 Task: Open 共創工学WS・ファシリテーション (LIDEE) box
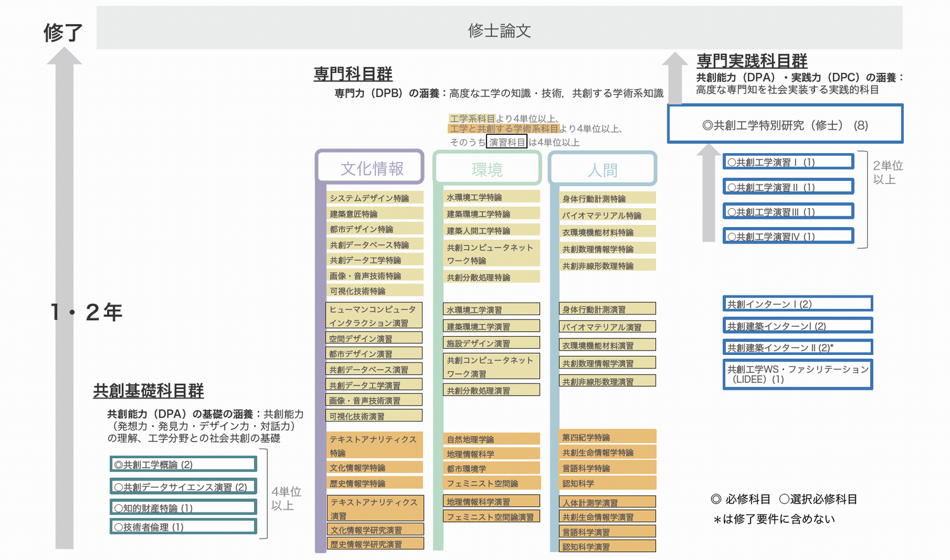pyautogui.click(x=797, y=374)
